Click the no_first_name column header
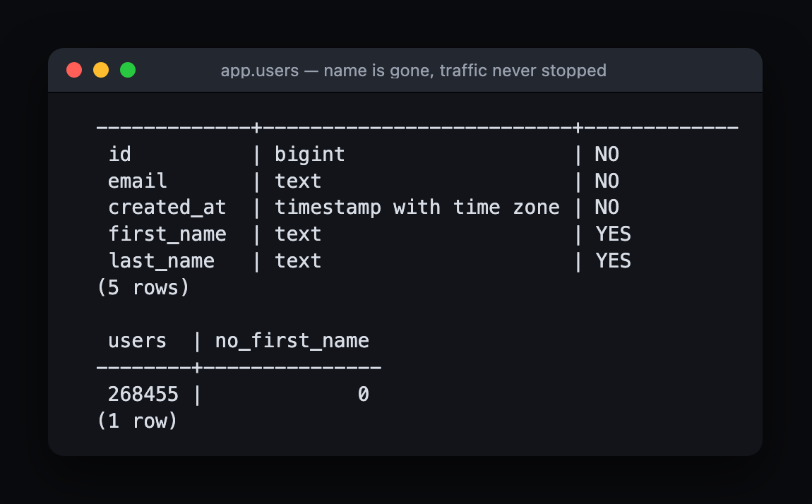The width and height of the screenshot is (812, 504). click(292, 341)
